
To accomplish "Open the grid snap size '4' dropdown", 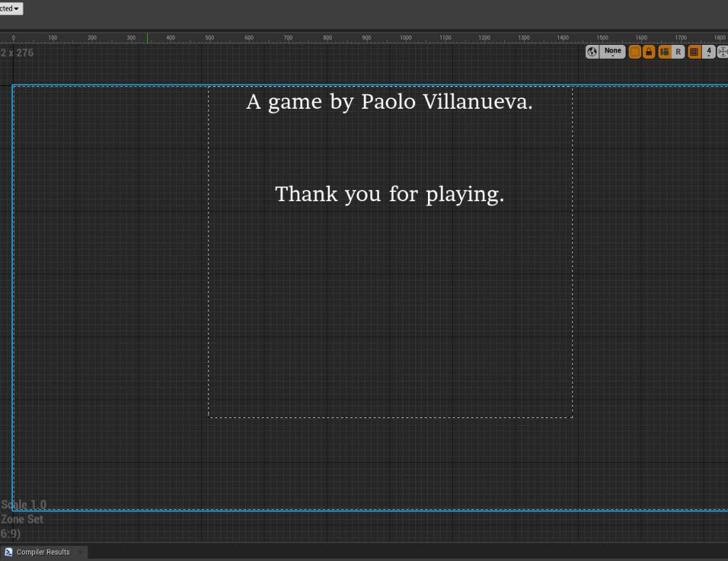I will point(709,52).
